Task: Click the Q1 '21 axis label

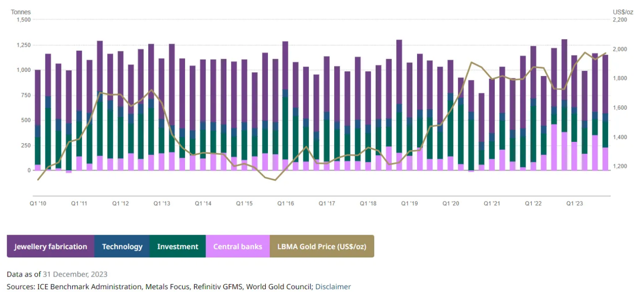Action: pyautogui.click(x=492, y=204)
